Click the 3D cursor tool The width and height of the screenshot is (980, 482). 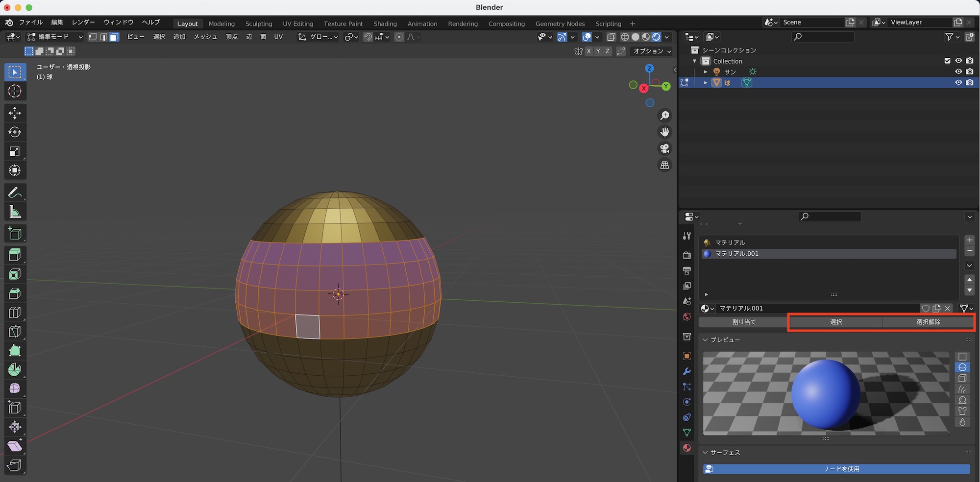(x=15, y=91)
